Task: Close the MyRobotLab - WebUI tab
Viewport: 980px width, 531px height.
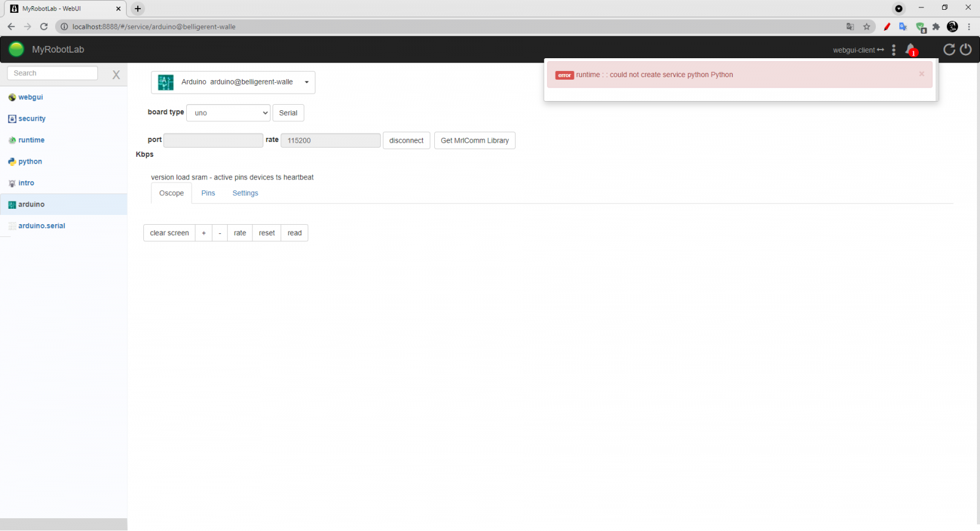Action: 118,9
